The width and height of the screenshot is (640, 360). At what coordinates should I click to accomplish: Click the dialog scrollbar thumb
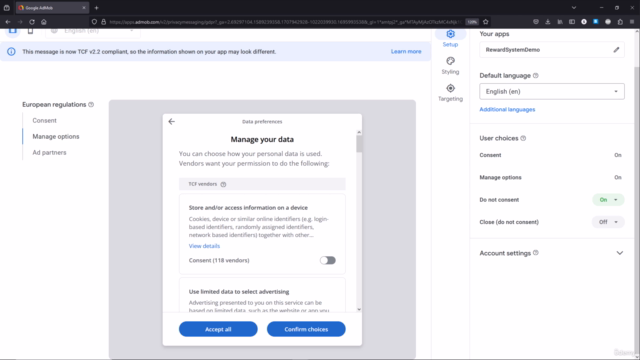[x=359, y=144]
